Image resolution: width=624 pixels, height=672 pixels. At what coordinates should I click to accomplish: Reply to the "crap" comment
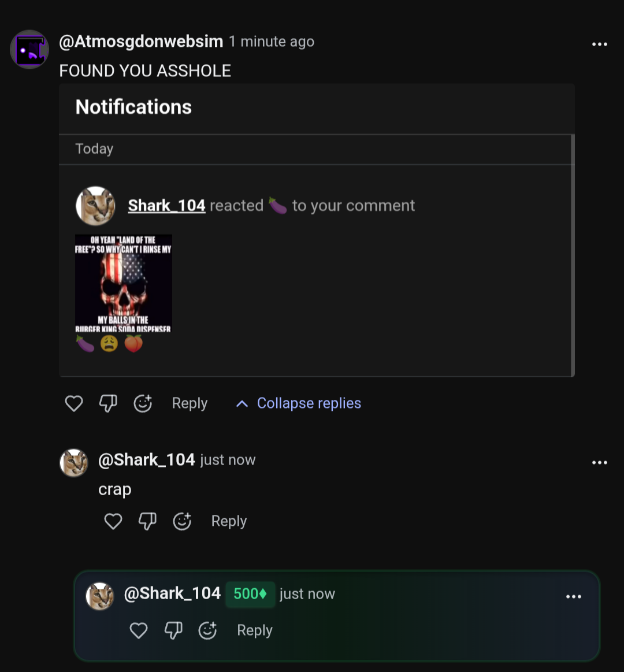tap(229, 521)
